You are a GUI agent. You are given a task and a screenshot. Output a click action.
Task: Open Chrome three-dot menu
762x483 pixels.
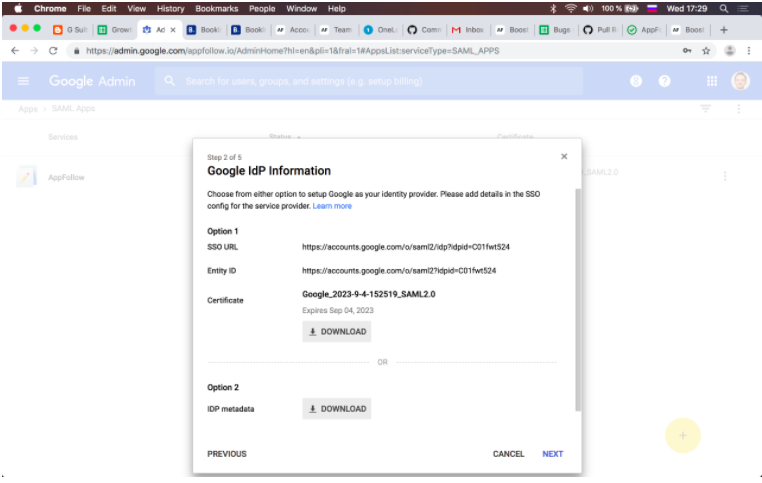tap(749, 51)
